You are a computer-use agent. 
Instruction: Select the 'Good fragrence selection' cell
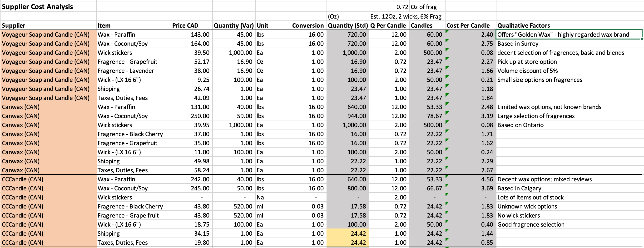point(569,224)
